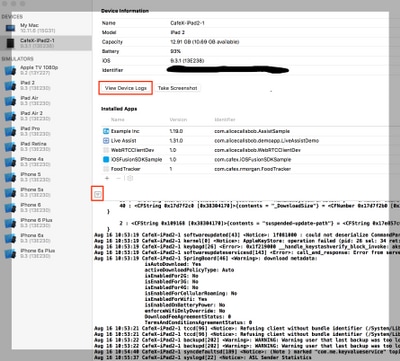Click the iPad Retina simulator icon
The image size is (400, 361).
10,147
